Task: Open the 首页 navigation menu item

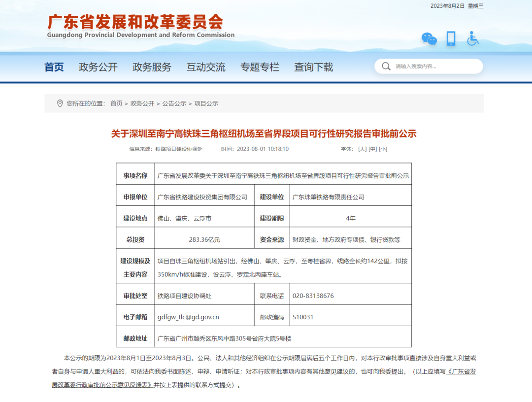Action: pos(54,67)
